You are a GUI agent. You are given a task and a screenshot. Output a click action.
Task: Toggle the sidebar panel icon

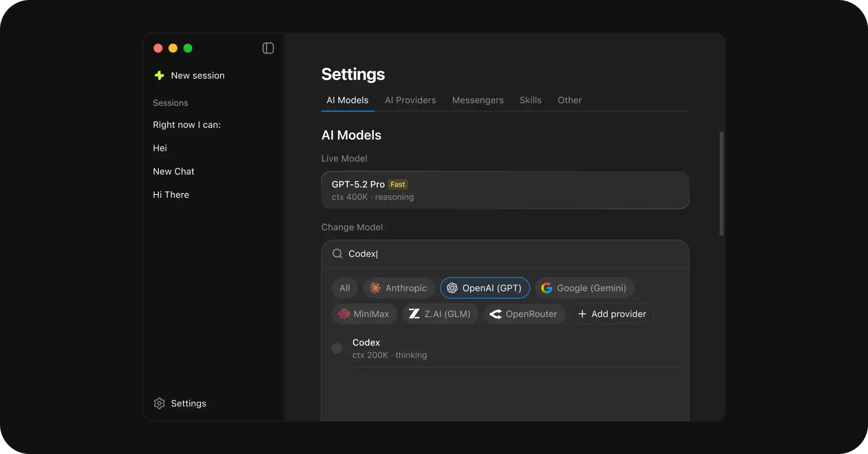point(268,48)
